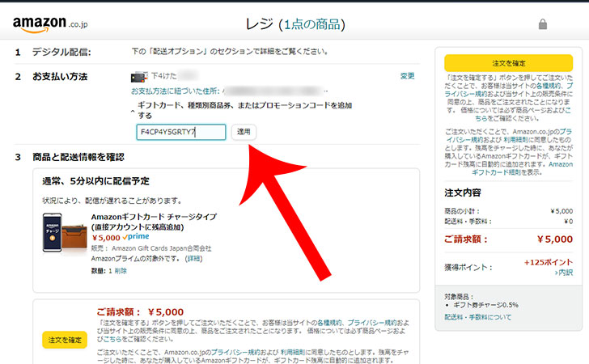The width and height of the screenshot is (589, 364).
Task: Open 各種規約 link in the right sidebar
Action: (x=550, y=86)
